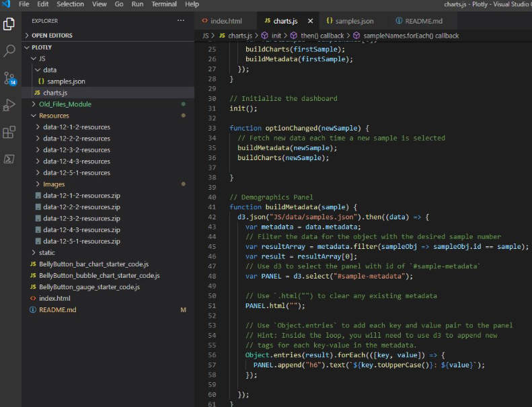Click the info icon on README.md tab
Screen dimensions: 532x407
(399, 21)
